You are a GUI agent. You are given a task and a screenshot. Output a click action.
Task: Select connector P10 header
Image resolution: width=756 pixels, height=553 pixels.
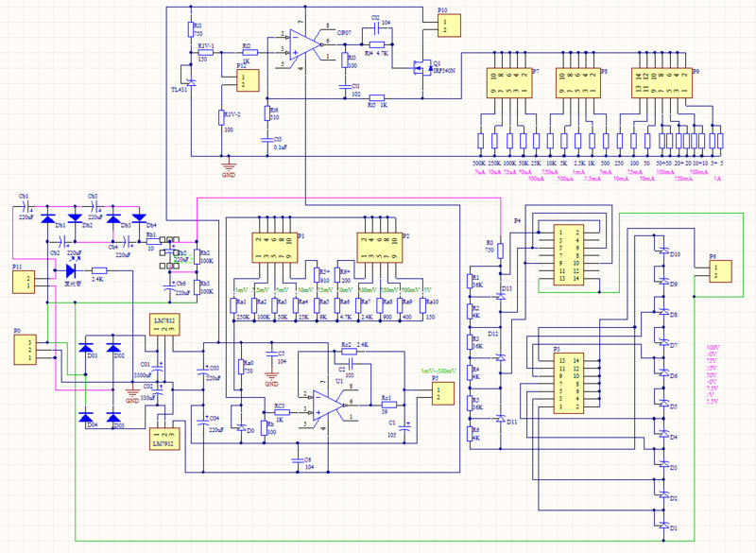[x=447, y=26]
